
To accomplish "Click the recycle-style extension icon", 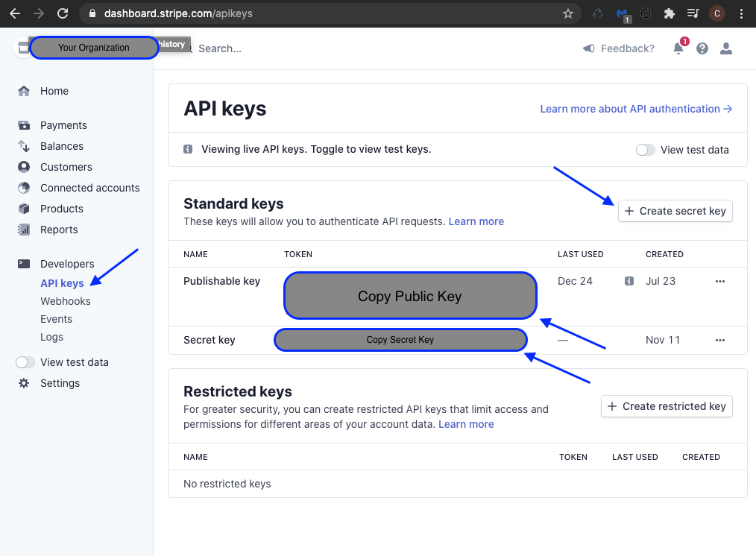I will coord(598,13).
